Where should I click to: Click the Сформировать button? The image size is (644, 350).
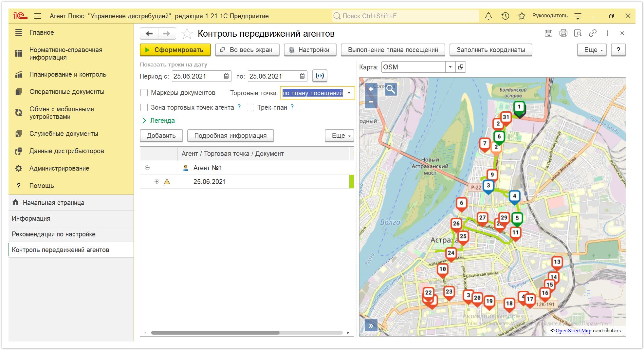[x=175, y=50]
